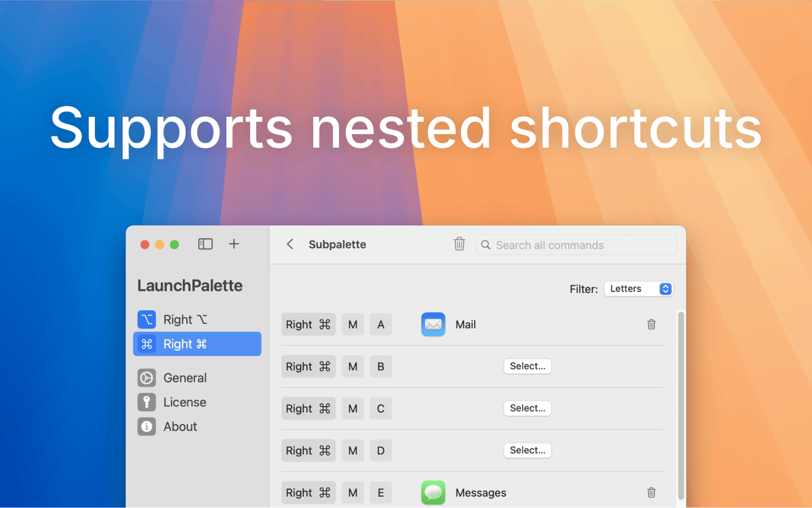Image resolution: width=812 pixels, height=508 pixels.
Task: Open the License section
Action: (197, 402)
